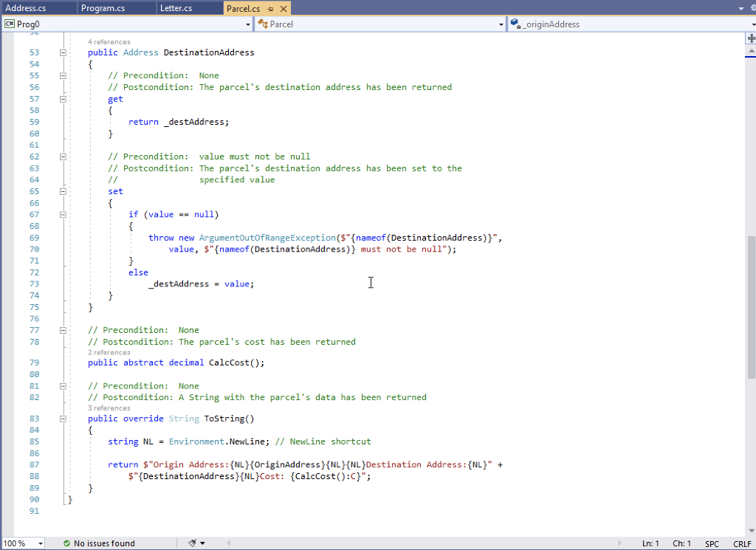Collapse the comment block at line 55
The image size is (756, 550).
63,76
